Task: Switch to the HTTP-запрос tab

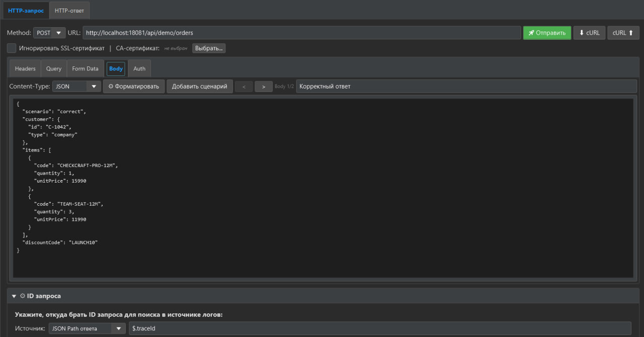Action: click(26, 10)
